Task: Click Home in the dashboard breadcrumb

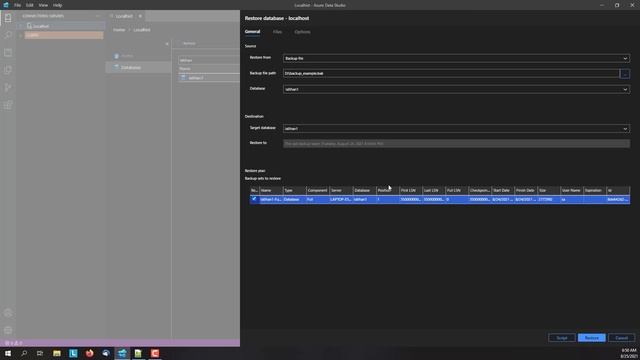Action: [x=119, y=30]
